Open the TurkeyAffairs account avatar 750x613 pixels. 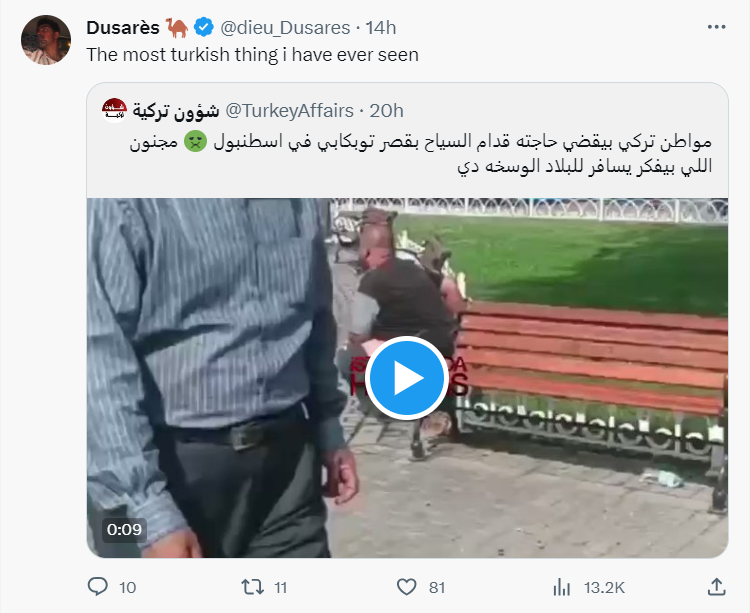point(114,110)
